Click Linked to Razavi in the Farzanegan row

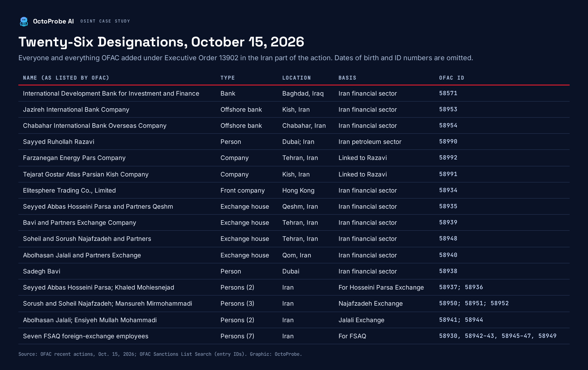coord(362,158)
